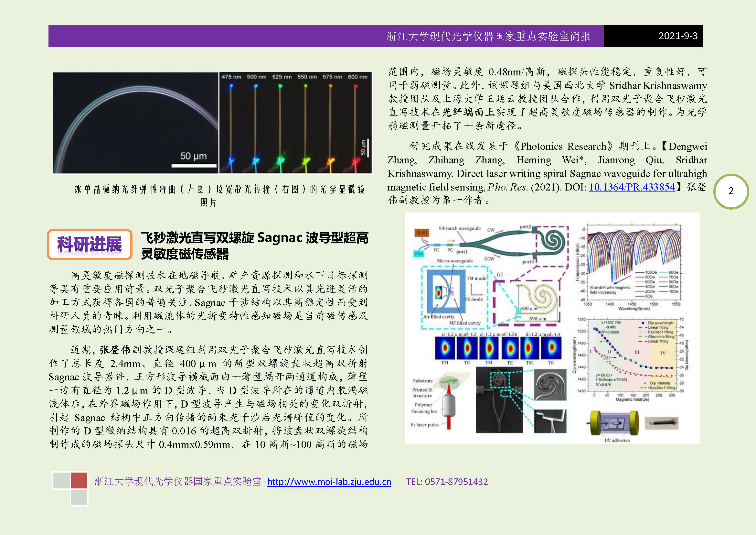Click the red square footer logo
The image size is (756, 535).
(x=79, y=480)
